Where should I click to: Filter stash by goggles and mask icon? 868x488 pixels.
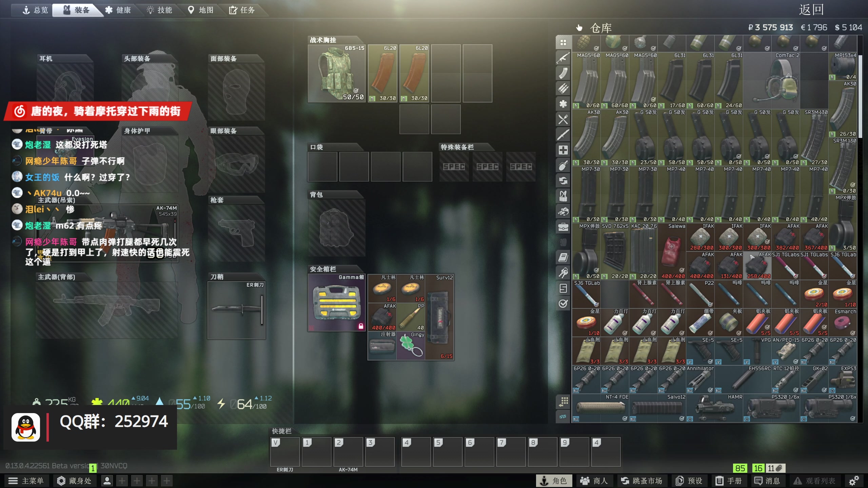(563, 211)
